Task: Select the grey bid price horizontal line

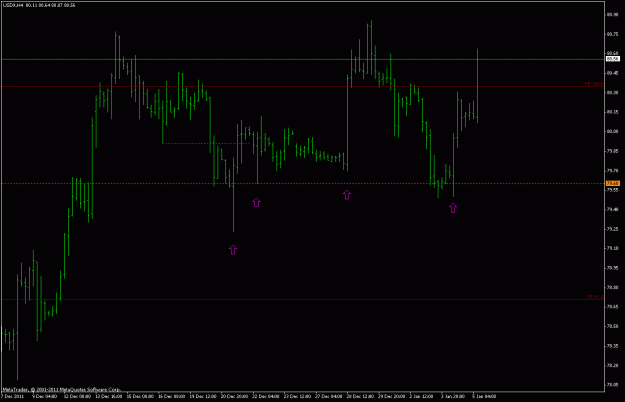Action: point(303,59)
